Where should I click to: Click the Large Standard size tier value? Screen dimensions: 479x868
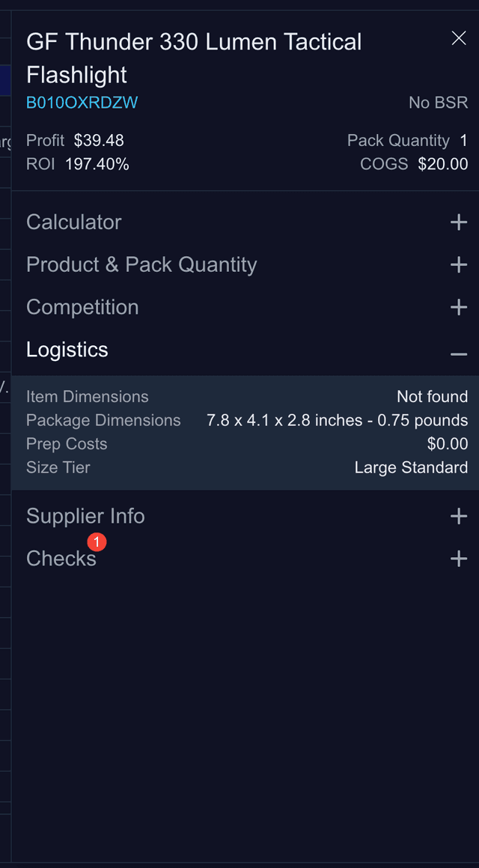(x=411, y=468)
